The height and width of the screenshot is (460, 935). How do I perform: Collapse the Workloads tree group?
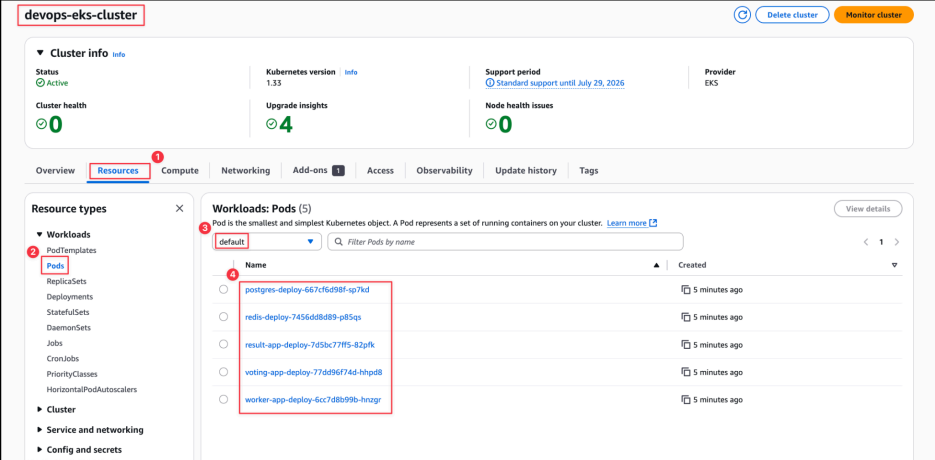click(39, 235)
